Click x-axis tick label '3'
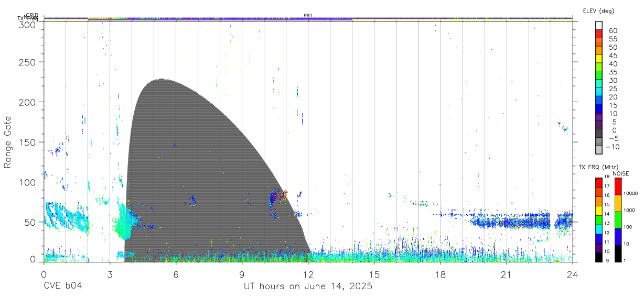644x297 pixels. 110,274
